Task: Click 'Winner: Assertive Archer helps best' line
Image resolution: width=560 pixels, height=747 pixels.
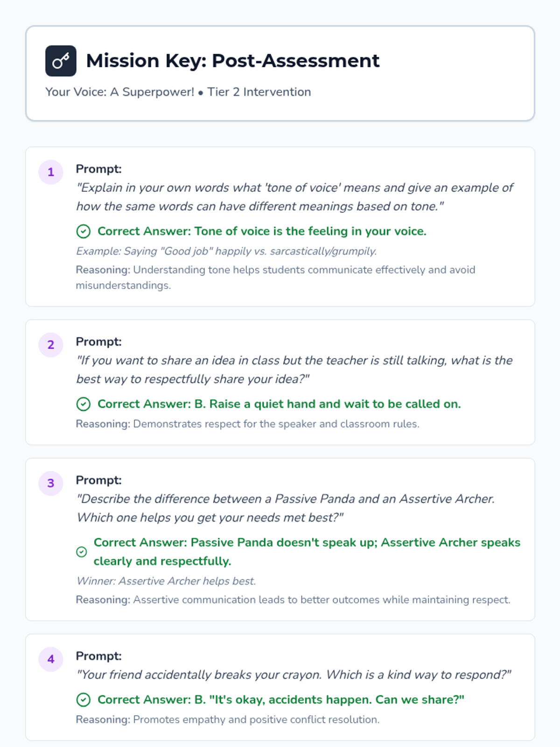Action: tap(166, 581)
